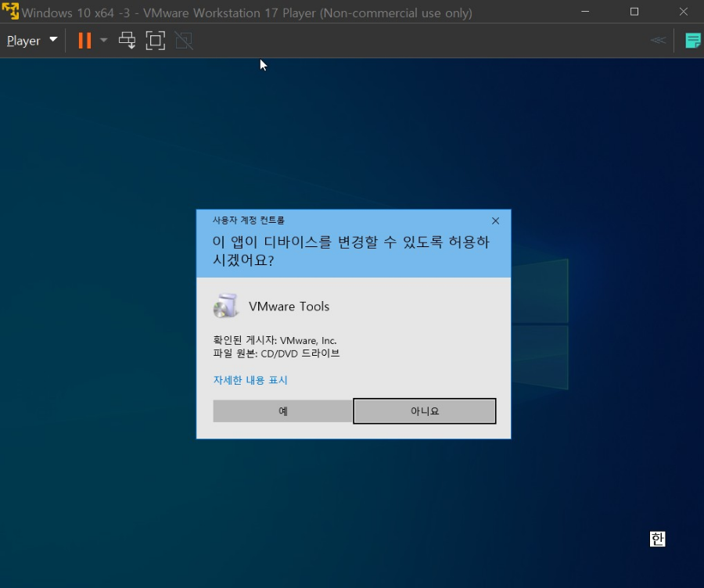Click the VMware Tools installer icon
704x588 pixels.
[x=225, y=306]
